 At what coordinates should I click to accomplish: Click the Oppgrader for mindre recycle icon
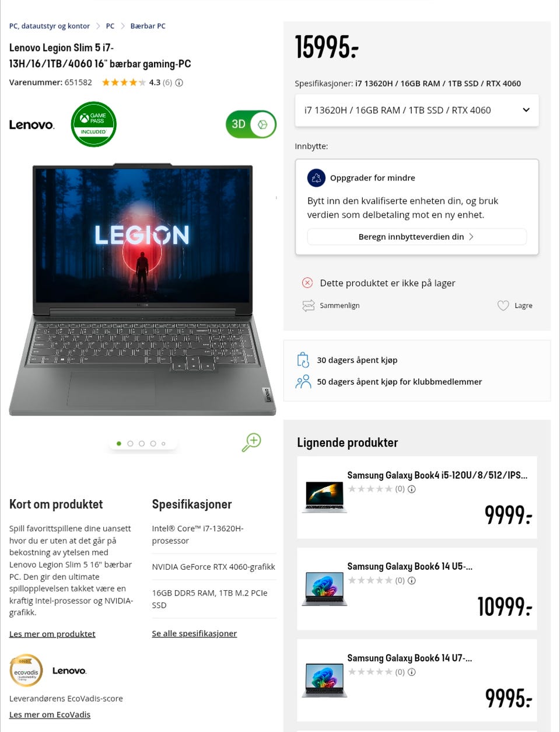coord(316,178)
